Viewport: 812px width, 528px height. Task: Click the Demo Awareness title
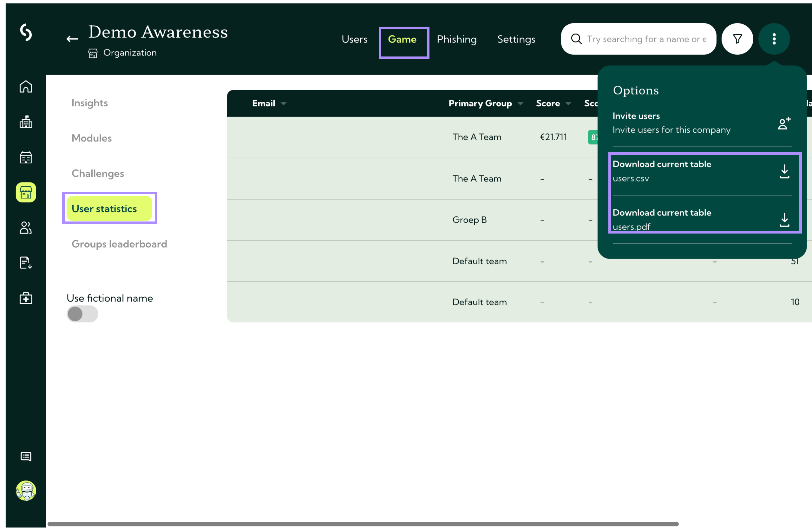[158, 32]
